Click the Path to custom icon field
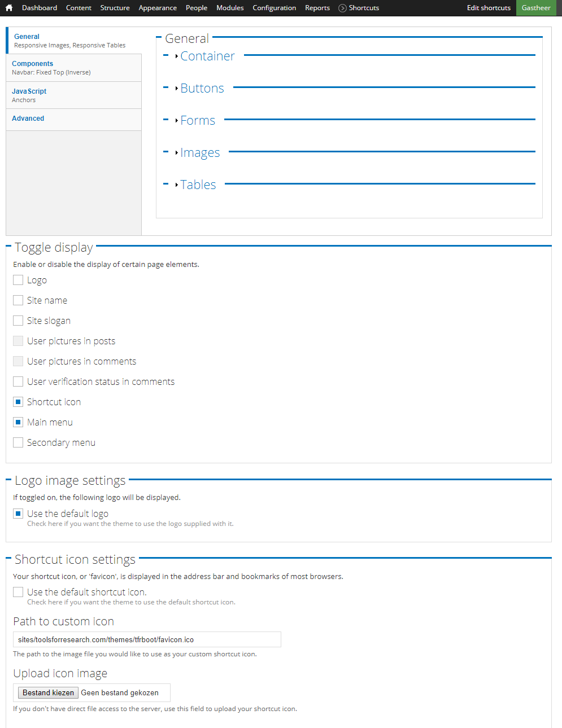This screenshot has width=562, height=728. pos(147,639)
